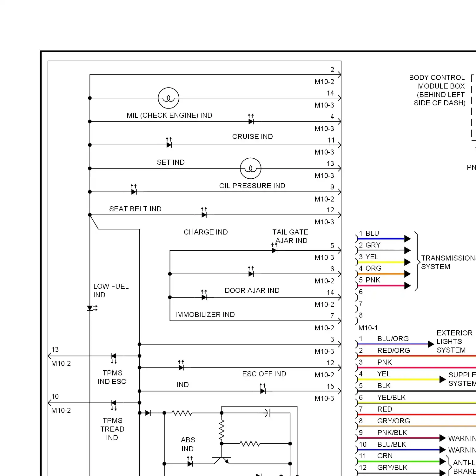Click the oil pressure lamp circle symbol
This screenshot has height=476, width=476.
pyautogui.click(x=251, y=168)
